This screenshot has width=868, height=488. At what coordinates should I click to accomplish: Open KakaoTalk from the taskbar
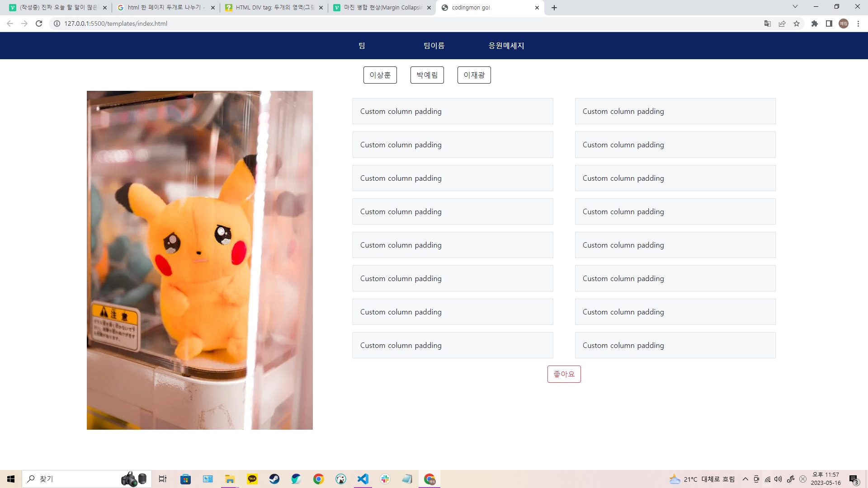click(252, 479)
